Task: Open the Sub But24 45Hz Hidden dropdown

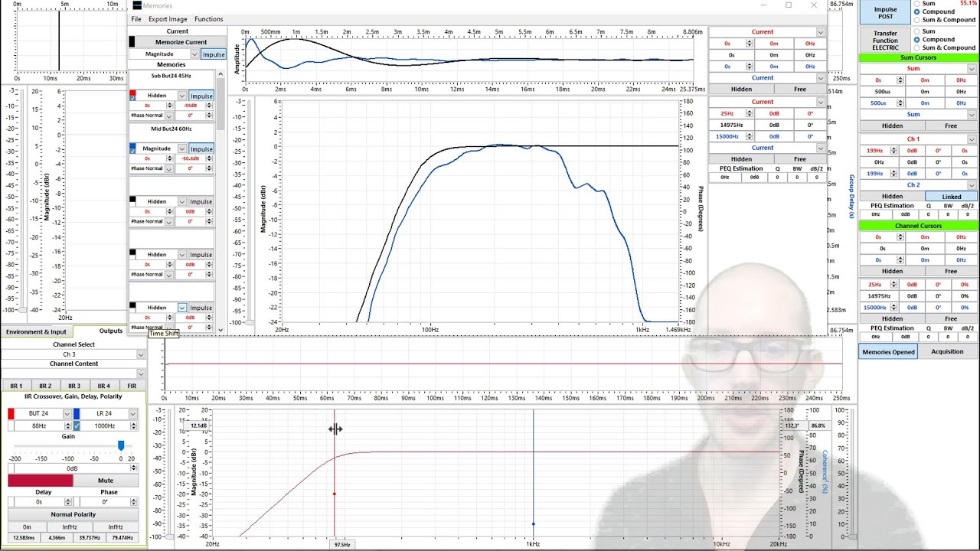Action: 182,96
